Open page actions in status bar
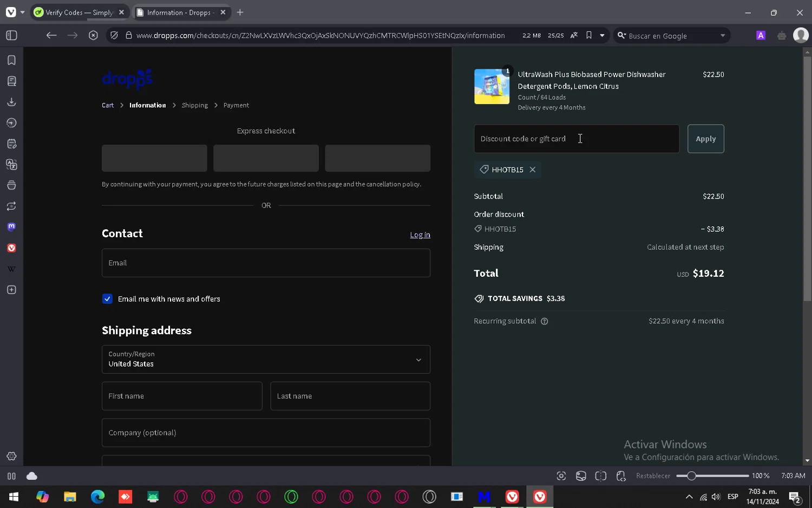Image resolution: width=812 pixels, height=508 pixels. coord(621,476)
